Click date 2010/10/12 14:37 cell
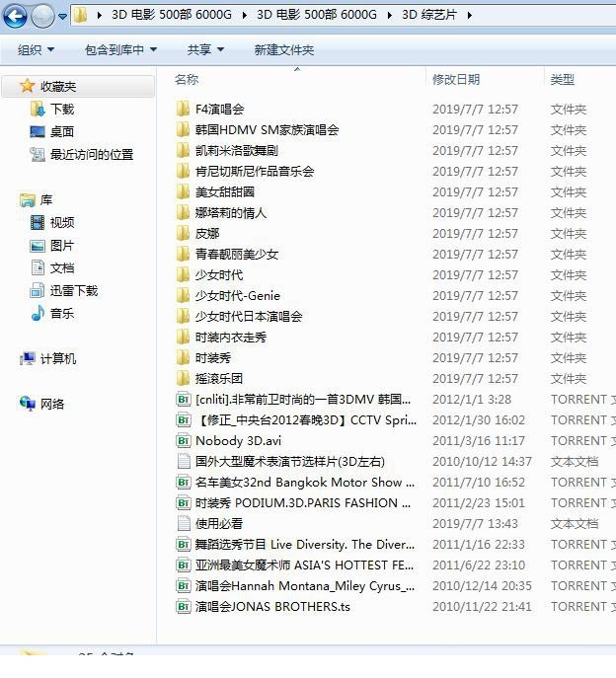Viewport: 616px width, 678px height. click(x=482, y=461)
